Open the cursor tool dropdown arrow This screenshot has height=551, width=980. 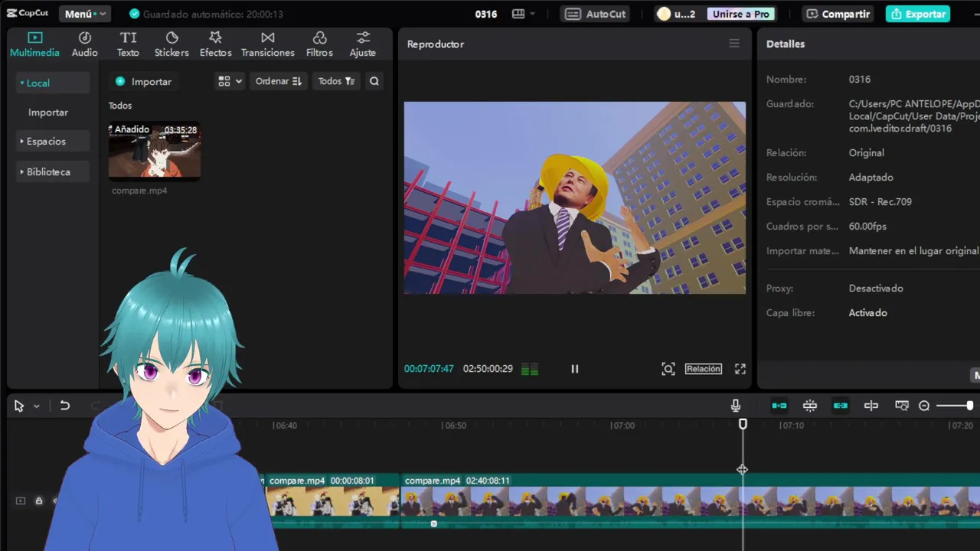click(x=36, y=406)
